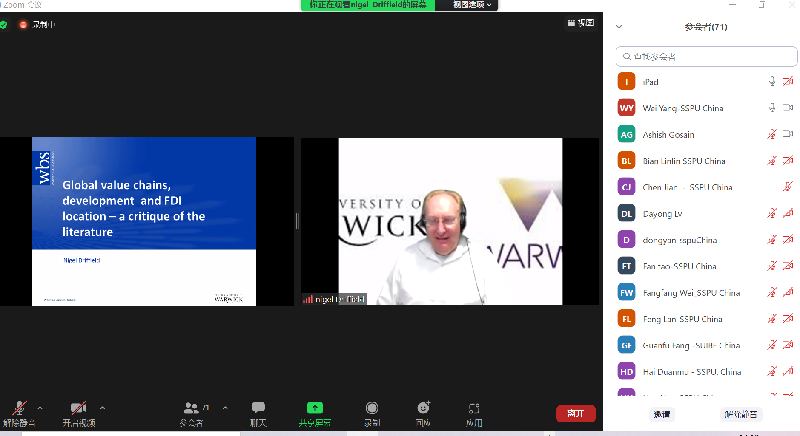Select participant Fang fang Wei SSPU China
Viewport: 800px width, 436px height.
[706, 293]
